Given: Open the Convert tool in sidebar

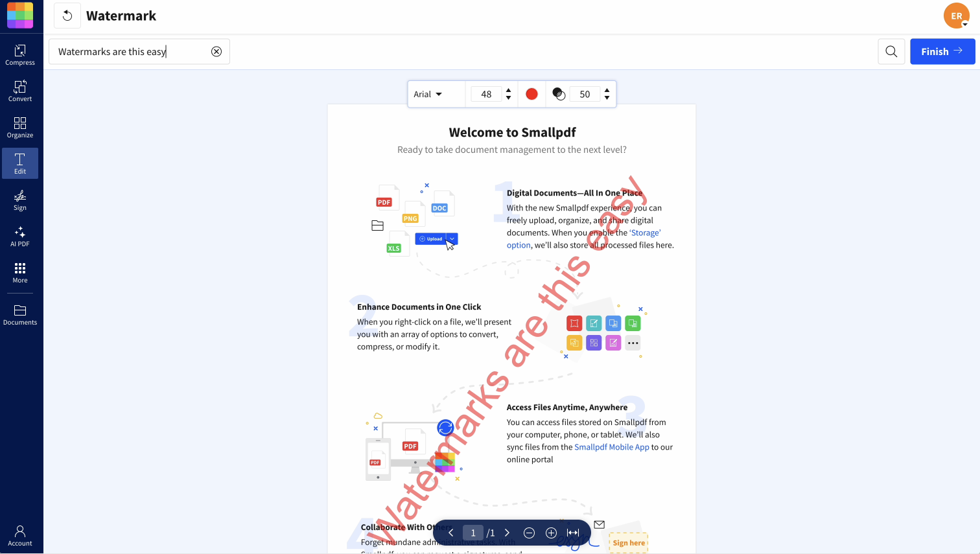Looking at the screenshot, I should 20,91.
